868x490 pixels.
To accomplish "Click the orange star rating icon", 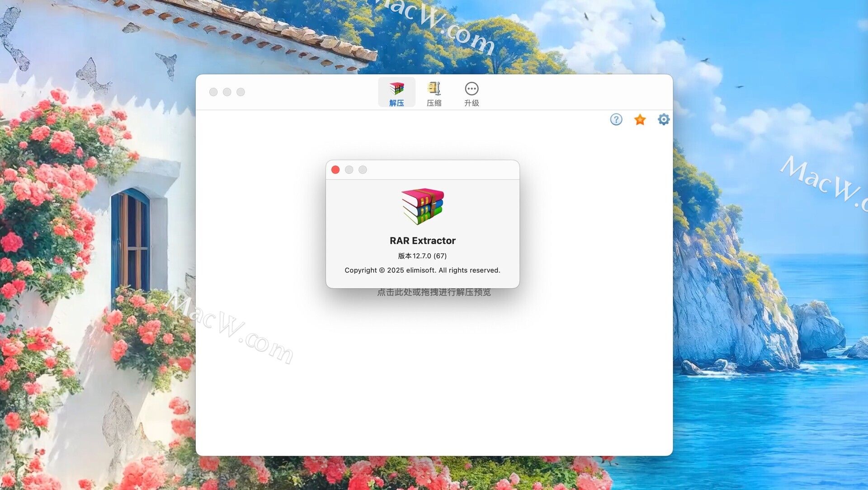I will tap(640, 119).
